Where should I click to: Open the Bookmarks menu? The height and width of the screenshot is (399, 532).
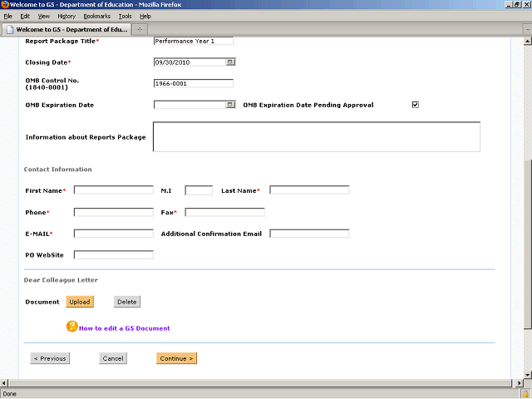[x=97, y=17]
